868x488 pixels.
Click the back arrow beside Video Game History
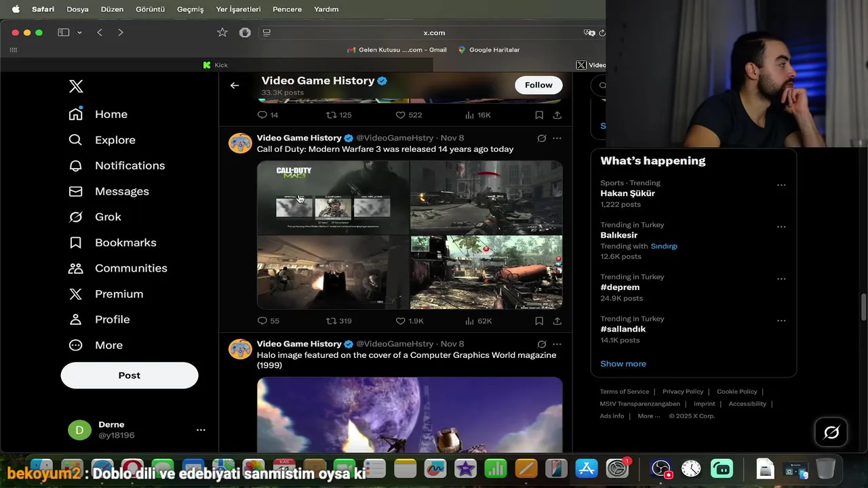(235, 85)
